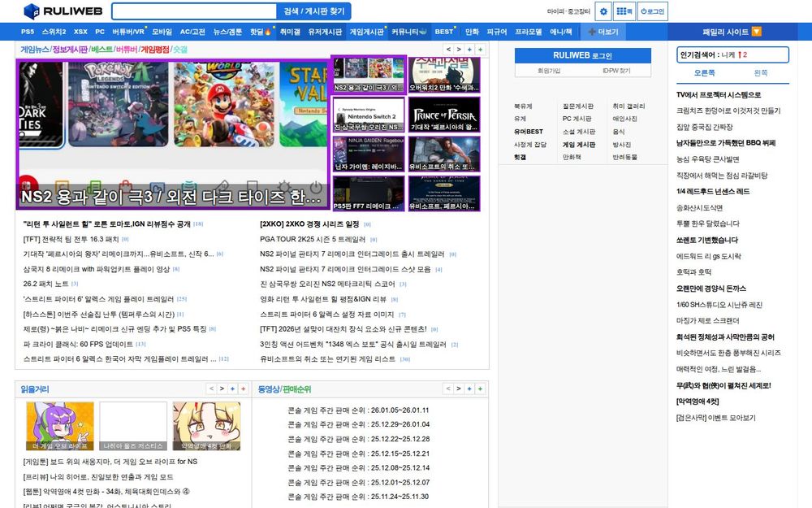This screenshot has height=508, width=812.
Task: Click the ID·PW 찾기 link
Action: pos(617,71)
